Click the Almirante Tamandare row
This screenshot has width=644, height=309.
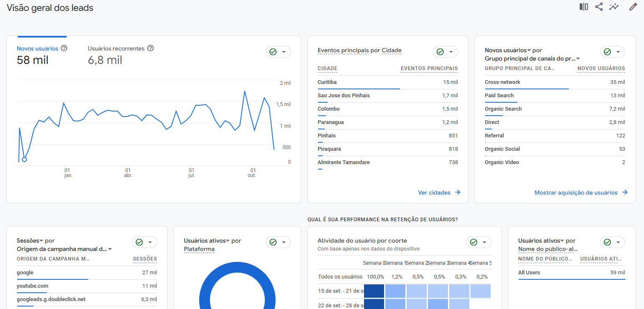click(388, 162)
